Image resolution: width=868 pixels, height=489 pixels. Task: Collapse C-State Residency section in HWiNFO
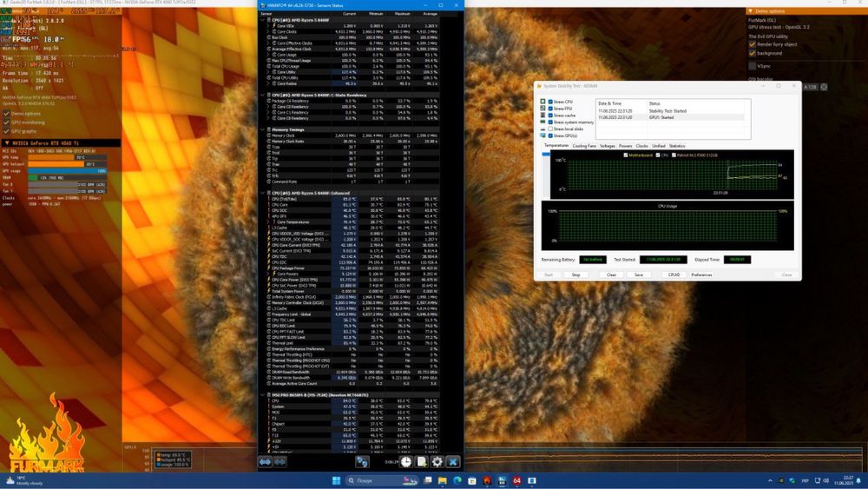262,95
